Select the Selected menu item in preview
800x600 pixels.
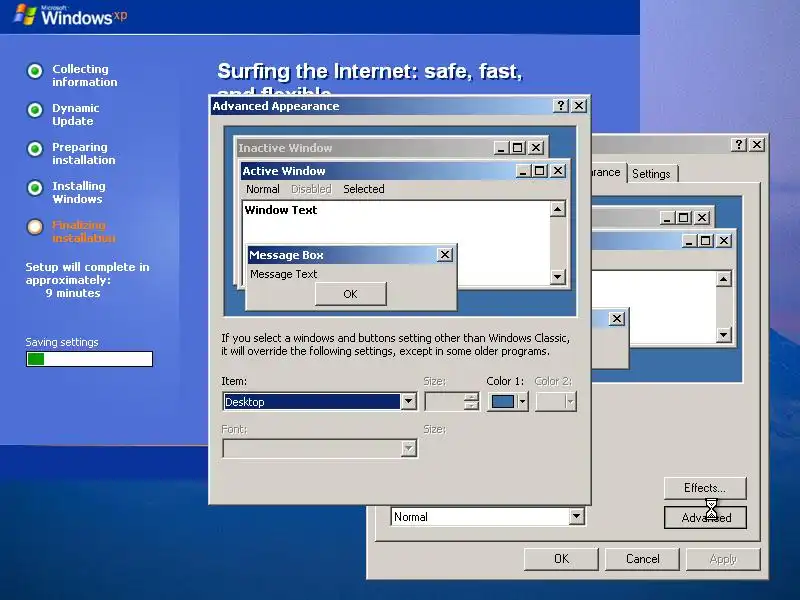pos(364,189)
